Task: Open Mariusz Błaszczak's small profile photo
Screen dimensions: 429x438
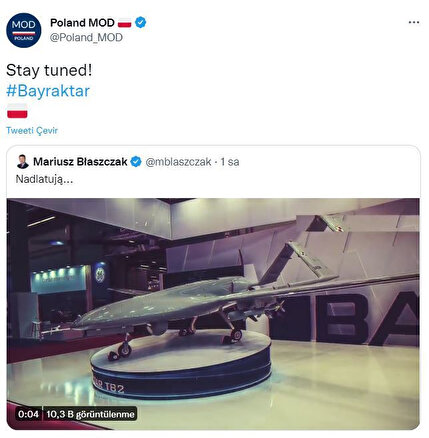Action: [x=23, y=162]
